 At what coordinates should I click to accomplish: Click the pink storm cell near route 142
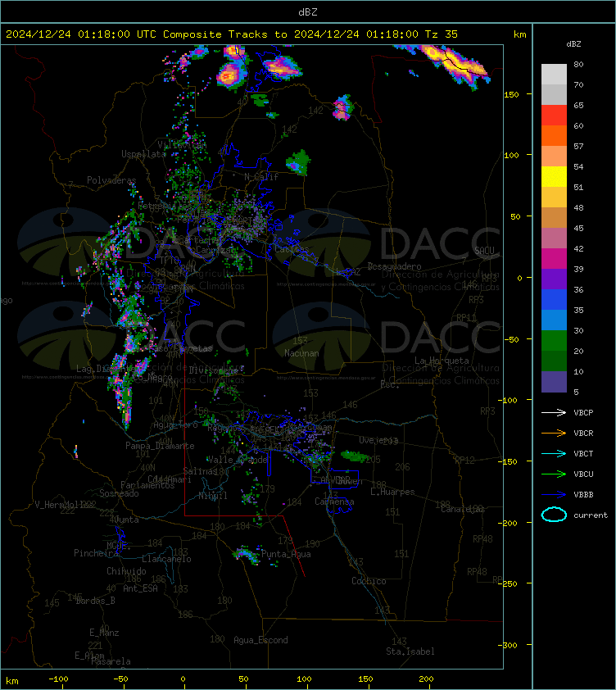pyautogui.click(x=342, y=108)
